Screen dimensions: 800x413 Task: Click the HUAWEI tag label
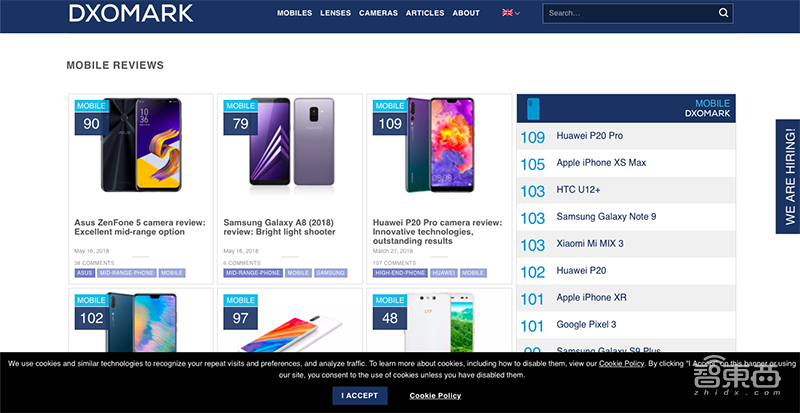tap(443, 273)
